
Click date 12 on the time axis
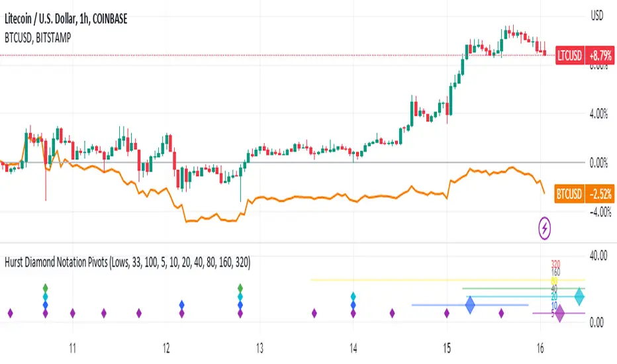click(166, 348)
